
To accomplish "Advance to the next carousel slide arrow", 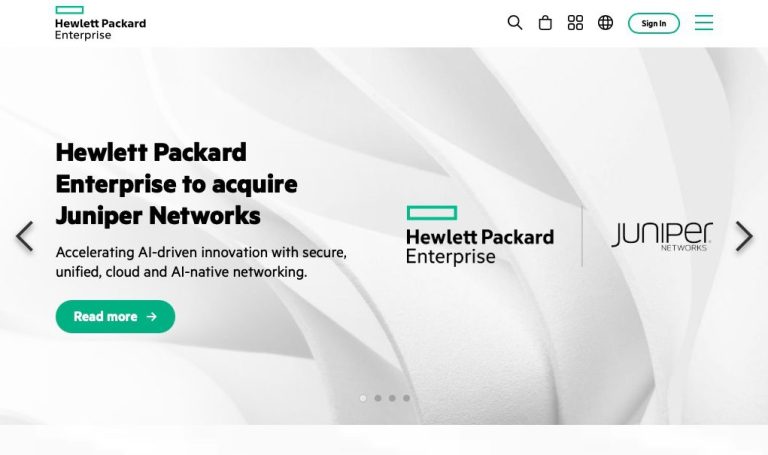I will click(x=744, y=237).
